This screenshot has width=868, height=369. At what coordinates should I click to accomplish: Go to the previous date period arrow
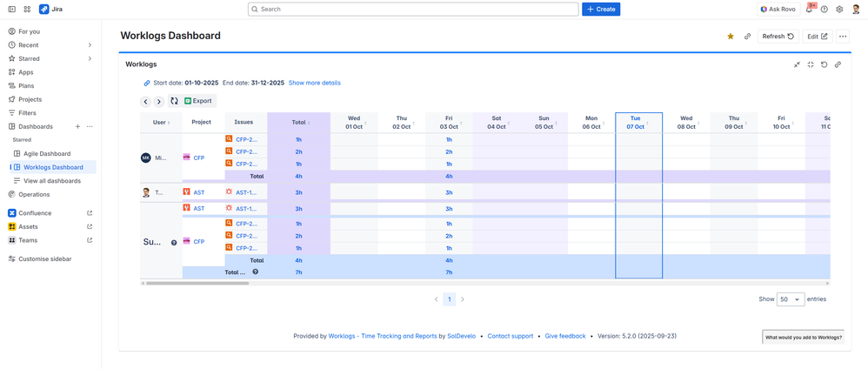[146, 102]
